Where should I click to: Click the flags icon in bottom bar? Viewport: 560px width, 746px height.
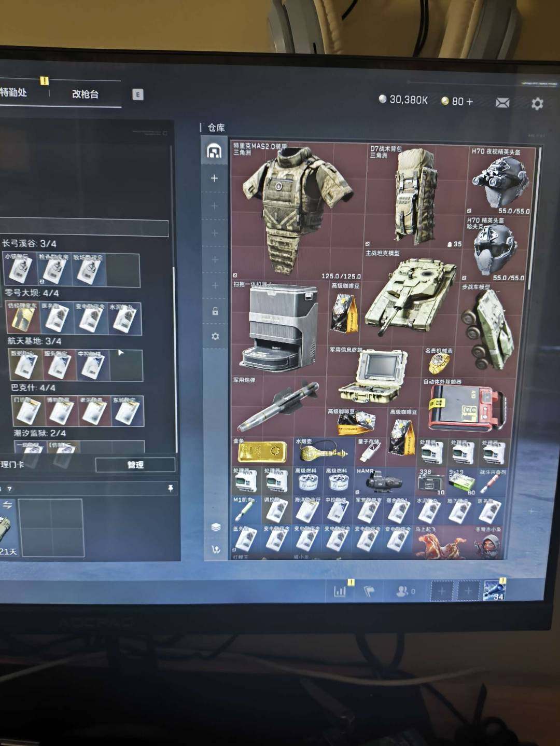(x=369, y=591)
